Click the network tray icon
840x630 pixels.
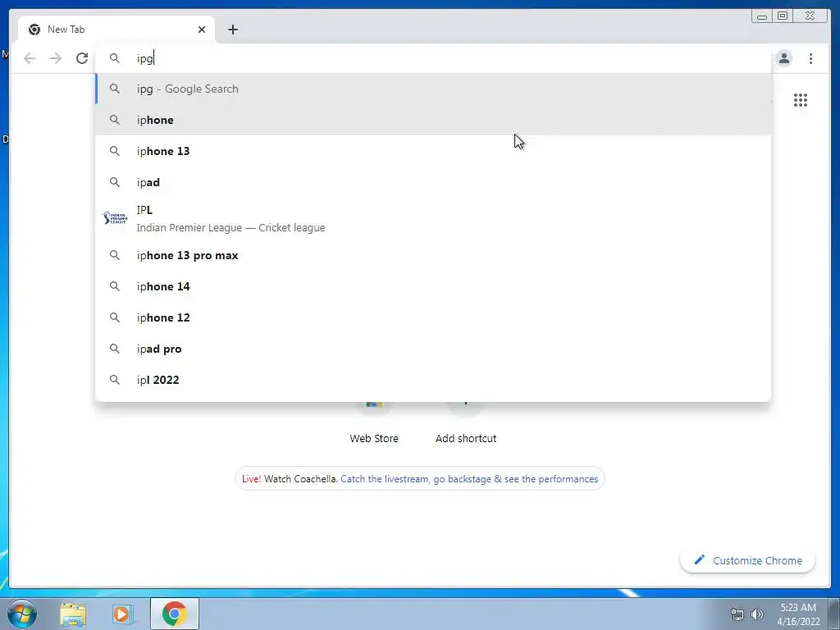737,614
